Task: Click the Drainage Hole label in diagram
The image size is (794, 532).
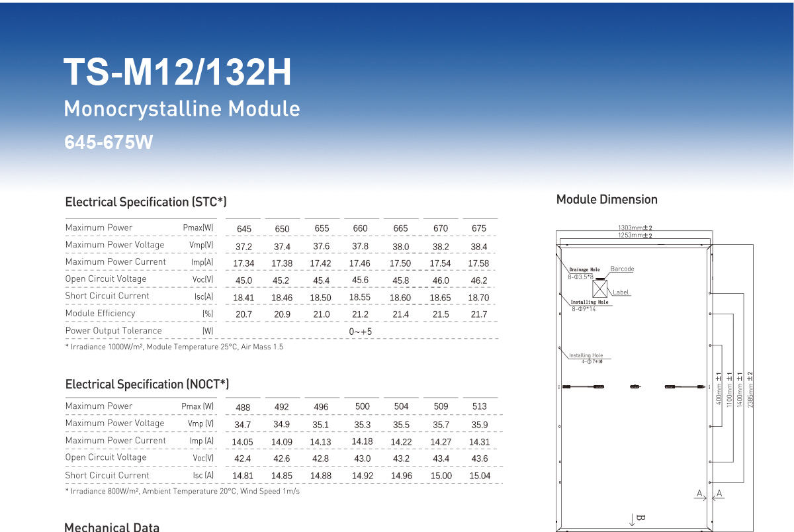Action: coord(585,270)
